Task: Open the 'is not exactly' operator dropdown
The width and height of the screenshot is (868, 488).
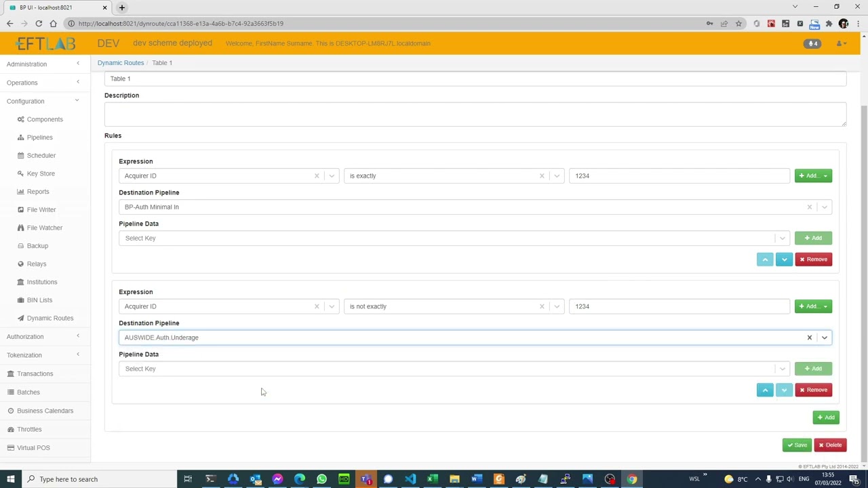Action: pyautogui.click(x=557, y=306)
